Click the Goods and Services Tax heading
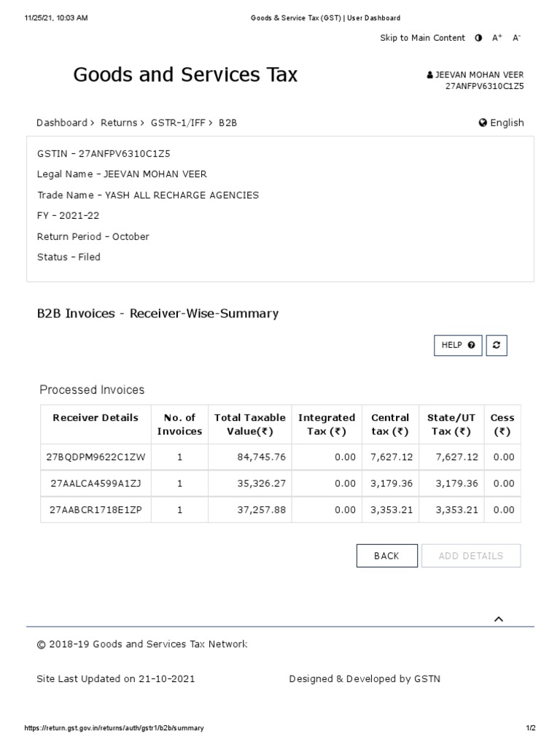 point(185,75)
